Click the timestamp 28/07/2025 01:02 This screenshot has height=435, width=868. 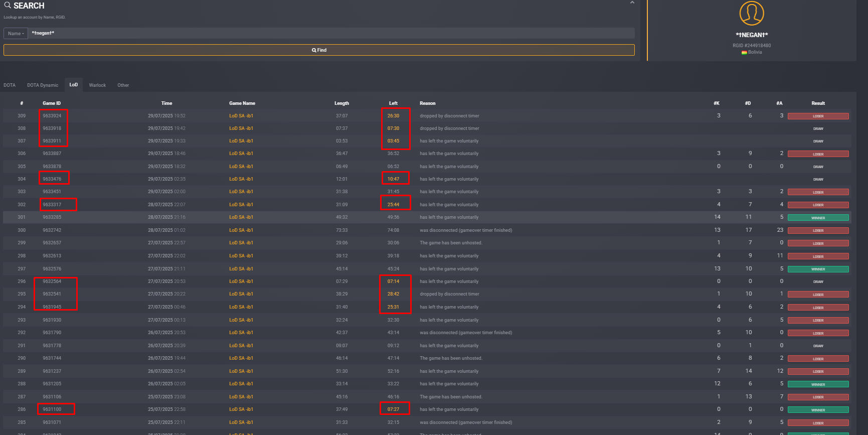[166, 230]
